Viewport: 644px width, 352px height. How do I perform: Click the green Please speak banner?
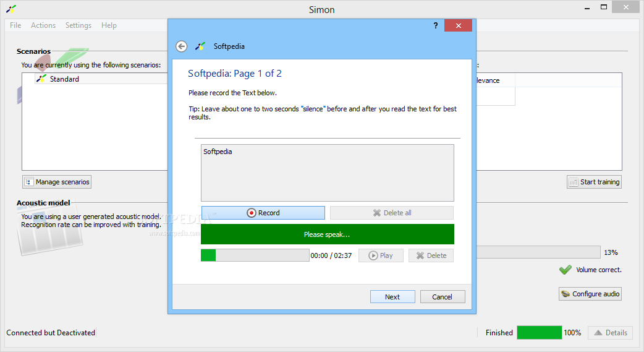point(328,234)
